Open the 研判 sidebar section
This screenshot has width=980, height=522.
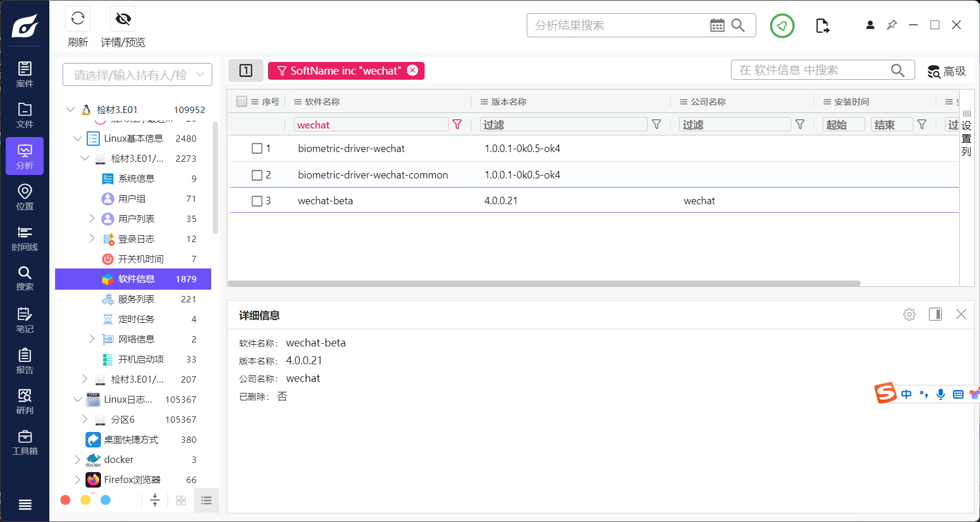click(25, 402)
